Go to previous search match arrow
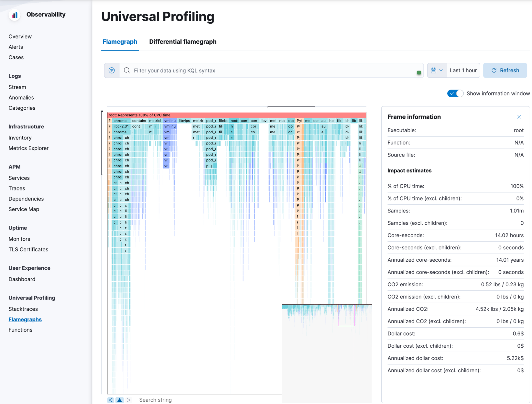The height and width of the screenshot is (404, 532). [x=111, y=400]
